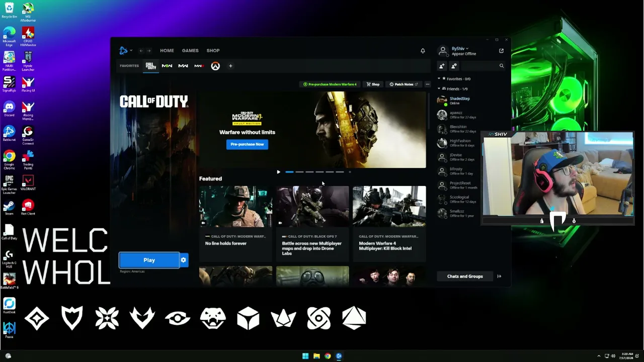Open File Explorer on the taskbar
The height and width of the screenshot is (362, 644).
click(316, 356)
